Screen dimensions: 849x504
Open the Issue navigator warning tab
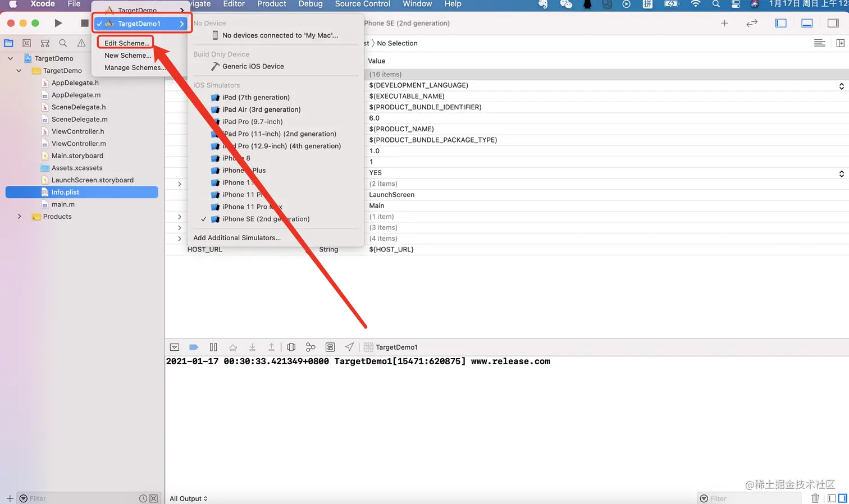pos(81,43)
